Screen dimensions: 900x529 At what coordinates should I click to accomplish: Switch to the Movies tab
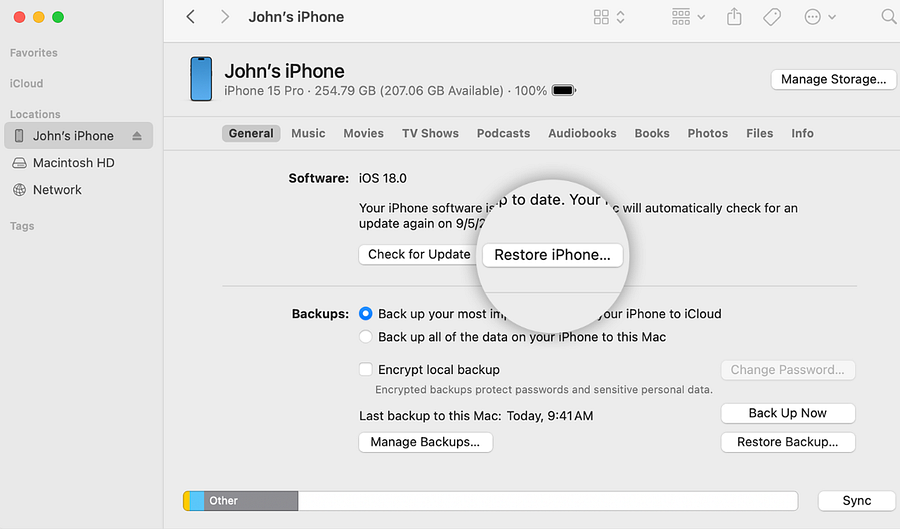point(363,133)
